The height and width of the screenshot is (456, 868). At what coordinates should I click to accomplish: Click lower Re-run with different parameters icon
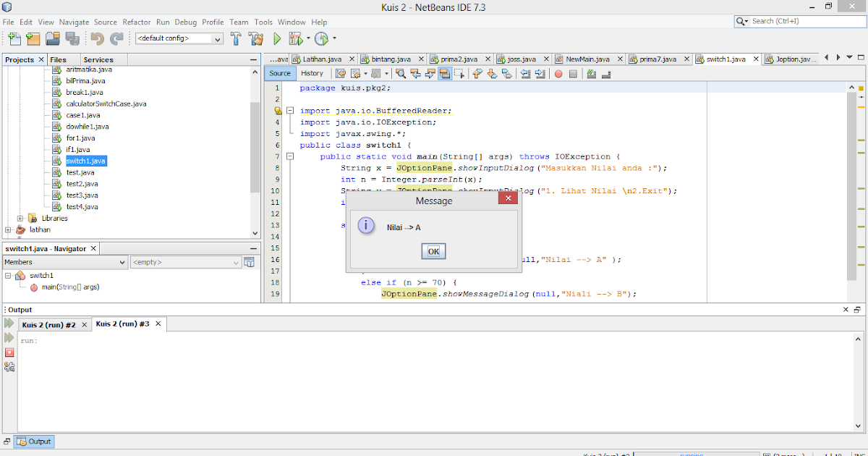(9, 338)
